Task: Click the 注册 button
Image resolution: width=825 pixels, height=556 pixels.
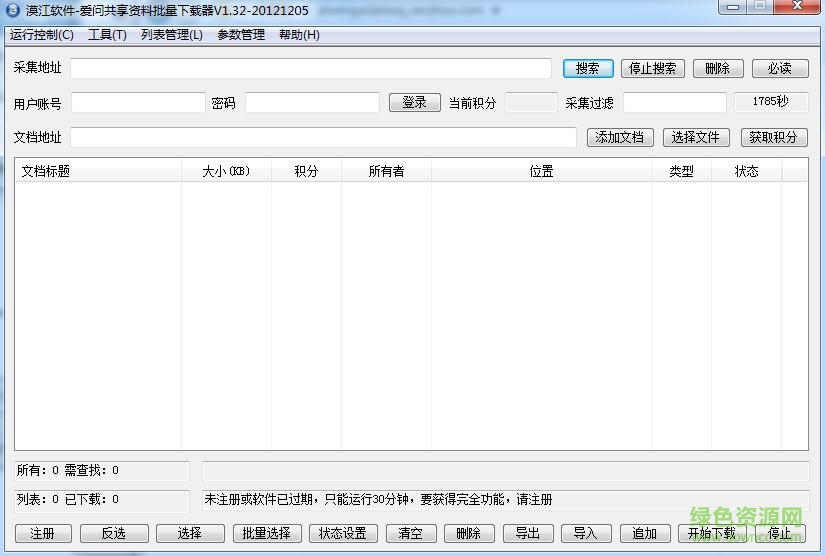Action: (43, 533)
